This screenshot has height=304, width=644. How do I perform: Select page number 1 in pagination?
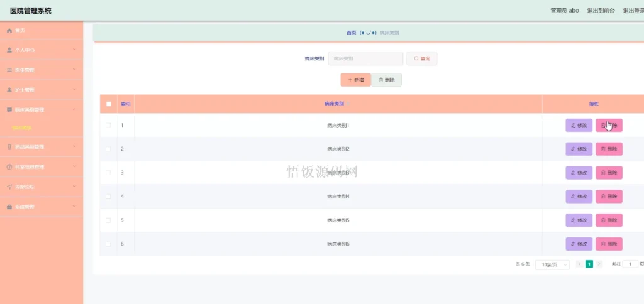tap(589, 264)
